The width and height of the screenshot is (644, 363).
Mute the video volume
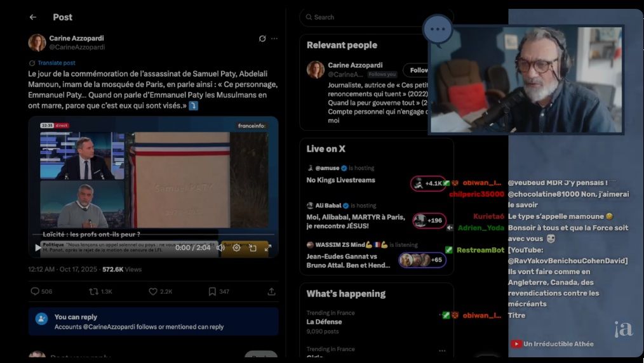220,247
